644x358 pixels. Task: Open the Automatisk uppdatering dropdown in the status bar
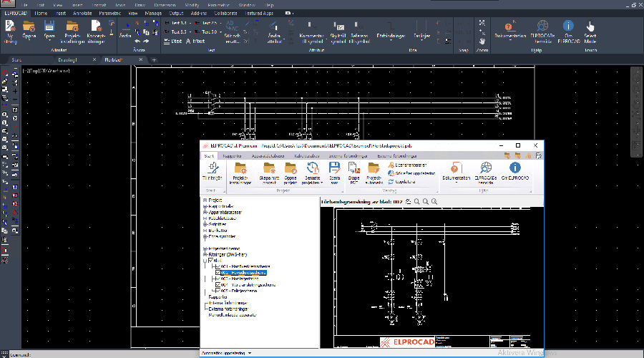(x=249, y=353)
